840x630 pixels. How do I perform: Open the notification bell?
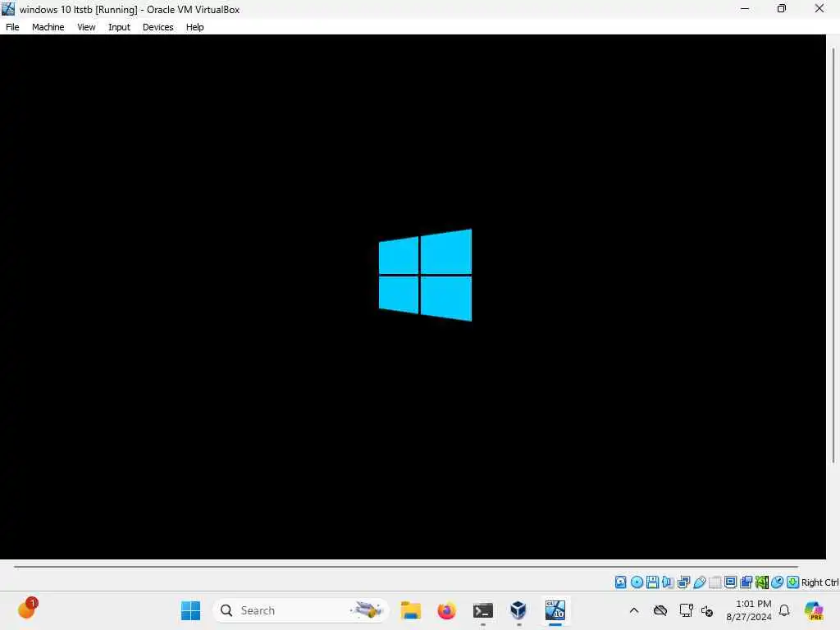(x=784, y=610)
